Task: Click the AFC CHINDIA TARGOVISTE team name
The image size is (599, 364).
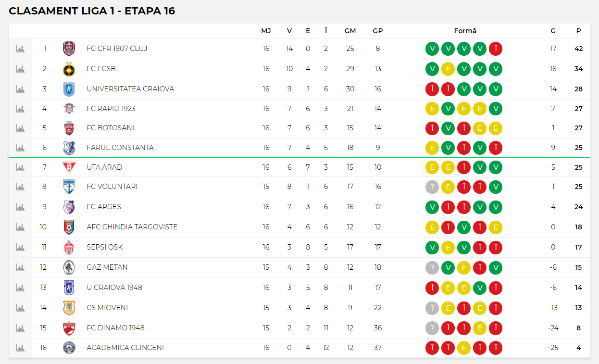Action: pyautogui.click(x=132, y=227)
